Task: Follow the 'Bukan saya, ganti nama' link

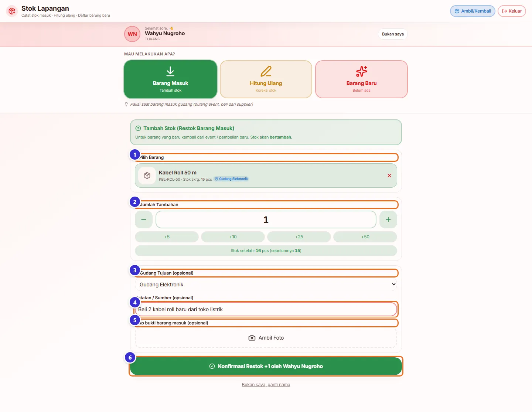Action: [266, 385]
